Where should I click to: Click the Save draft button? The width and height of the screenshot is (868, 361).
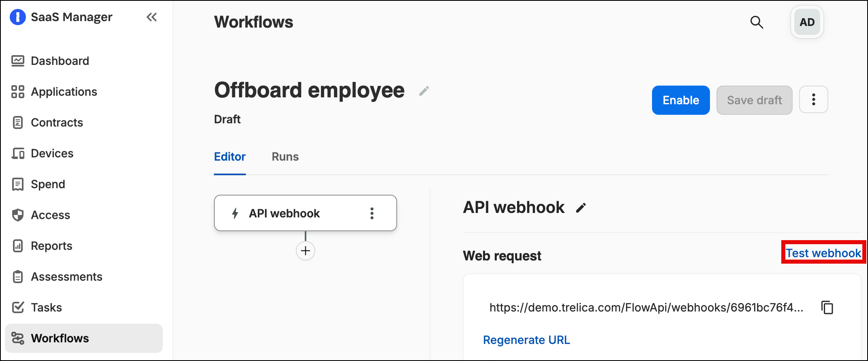click(x=754, y=100)
